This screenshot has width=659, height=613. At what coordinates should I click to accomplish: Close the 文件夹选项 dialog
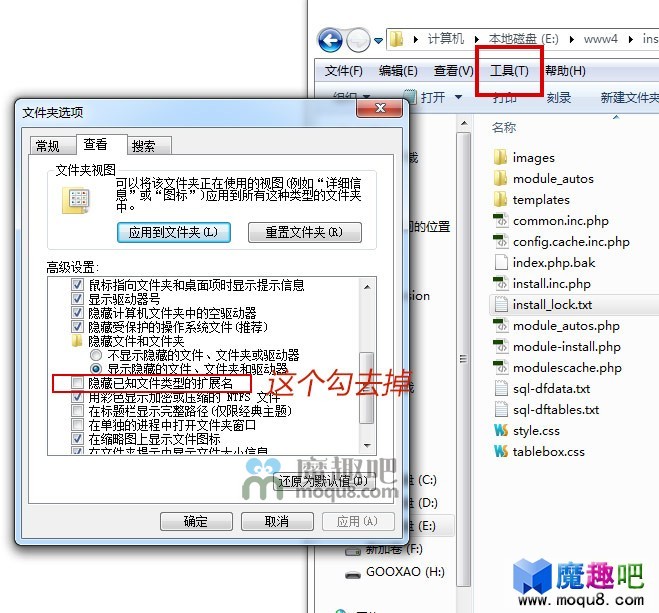coord(380,108)
